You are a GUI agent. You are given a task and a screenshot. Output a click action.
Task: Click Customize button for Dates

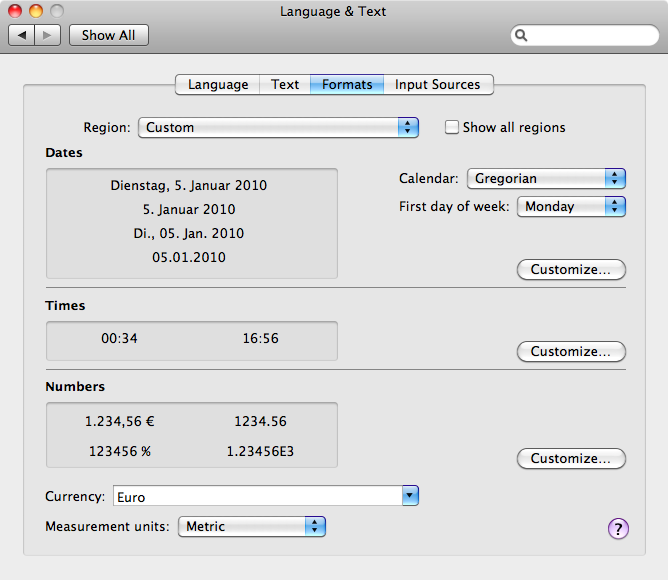[x=571, y=270]
